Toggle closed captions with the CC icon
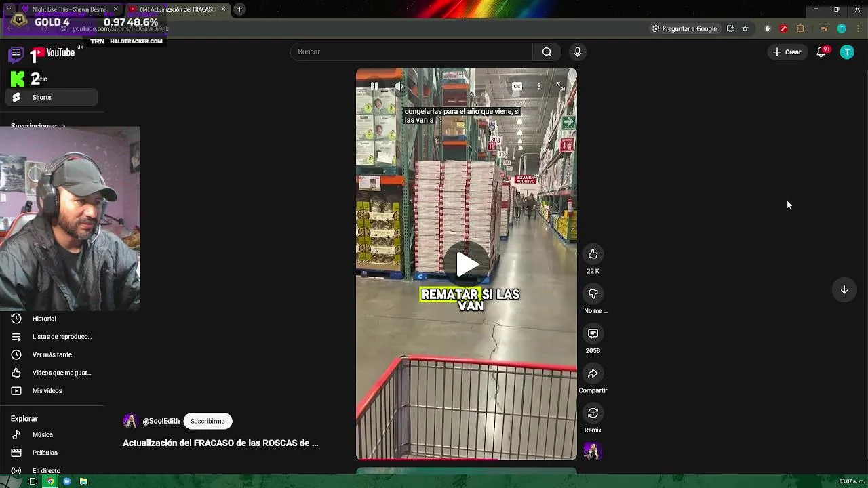 (517, 86)
